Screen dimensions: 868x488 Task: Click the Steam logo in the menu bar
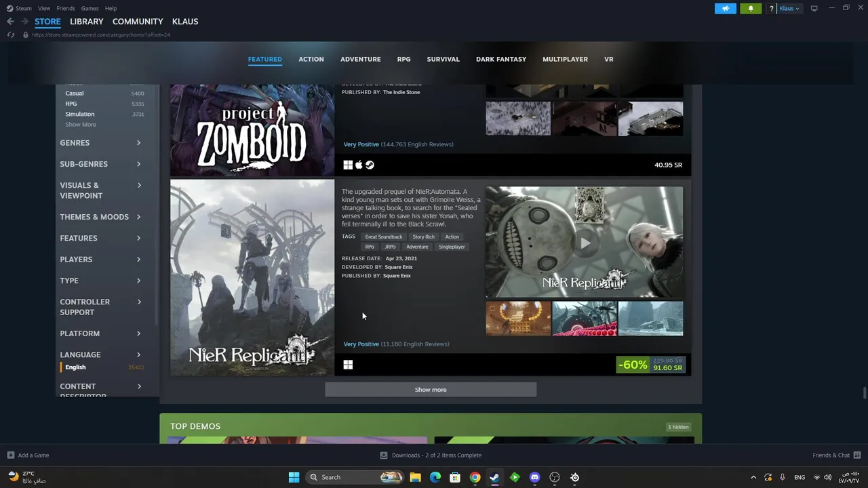click(9, 8)
